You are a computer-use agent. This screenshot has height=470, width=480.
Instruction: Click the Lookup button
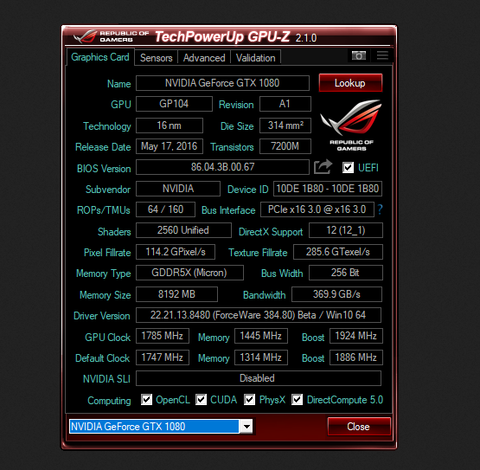click(x=350, y=83)
